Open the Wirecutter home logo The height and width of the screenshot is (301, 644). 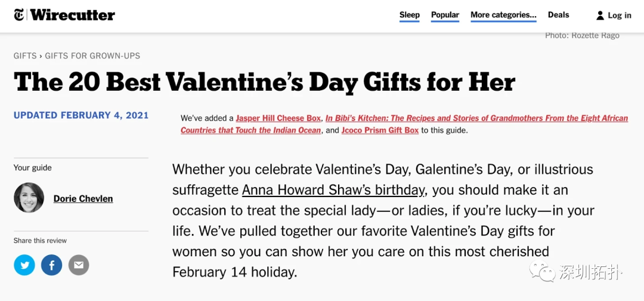pos(72,15)
